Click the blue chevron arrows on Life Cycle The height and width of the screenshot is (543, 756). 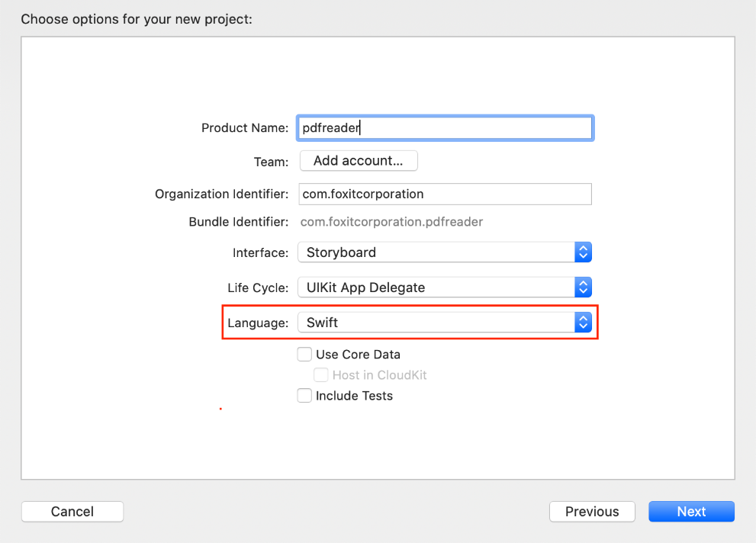[583, 288]
